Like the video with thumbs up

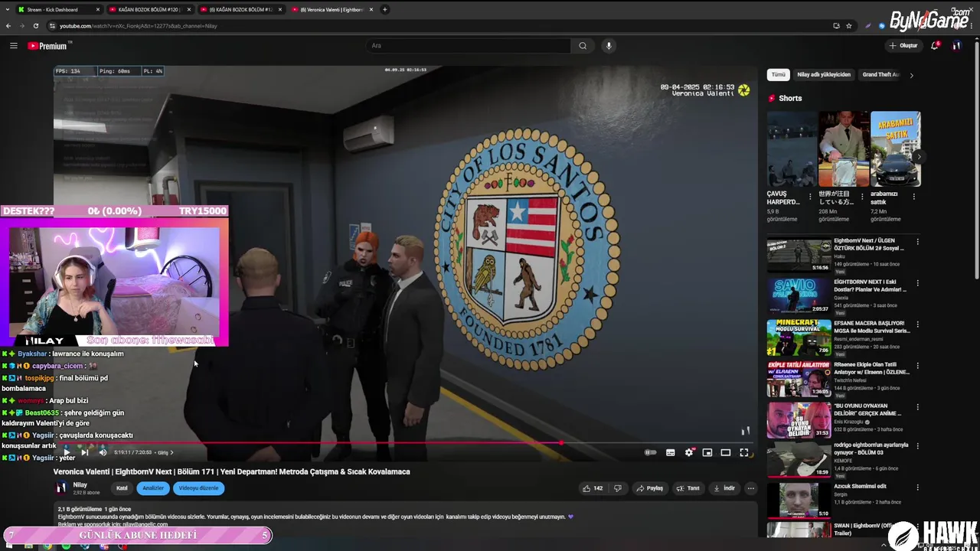593,488
